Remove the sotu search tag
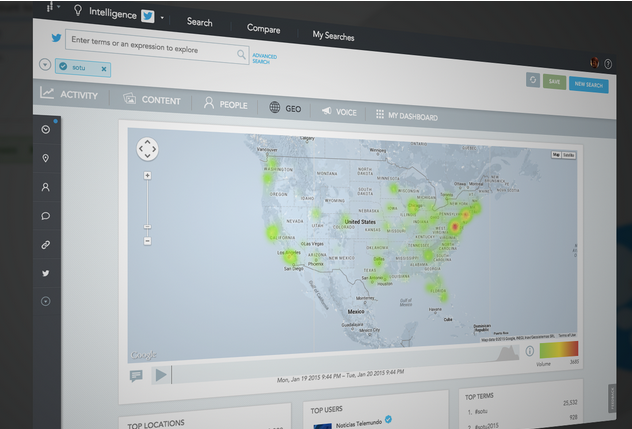 click(104, 69)
